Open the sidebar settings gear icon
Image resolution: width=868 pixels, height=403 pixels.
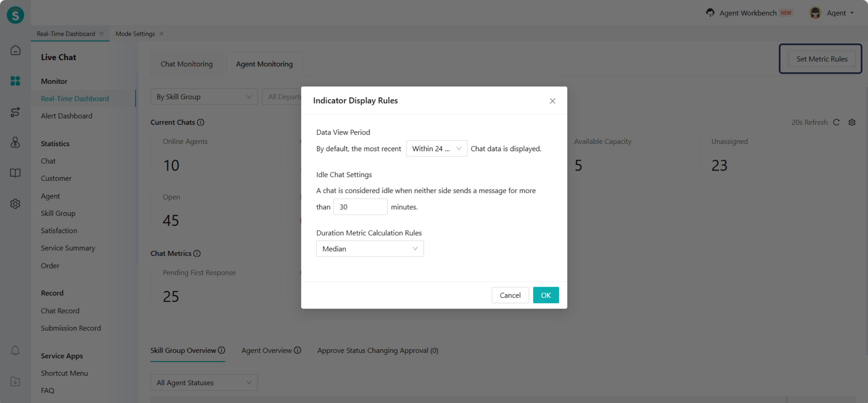coord(15,204)
